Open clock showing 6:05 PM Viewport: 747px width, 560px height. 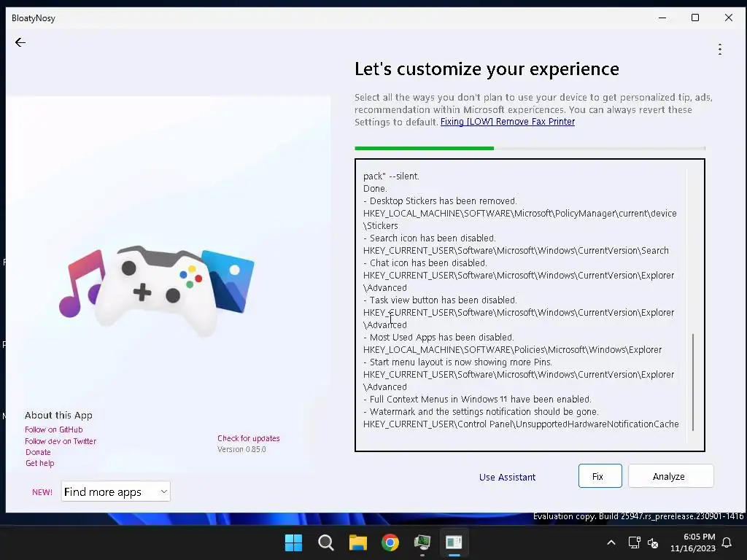[x=693, y=542]
